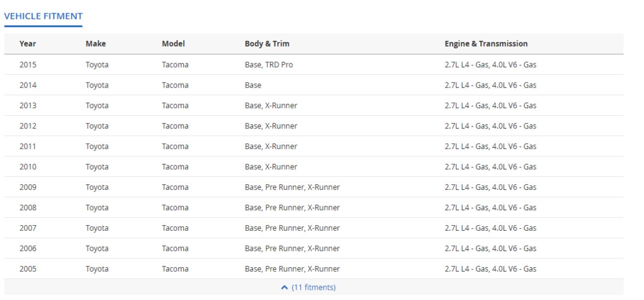Click the engine text in the 2014 row
The height and width of the screenshot is (300, 644).
[490, 85]
